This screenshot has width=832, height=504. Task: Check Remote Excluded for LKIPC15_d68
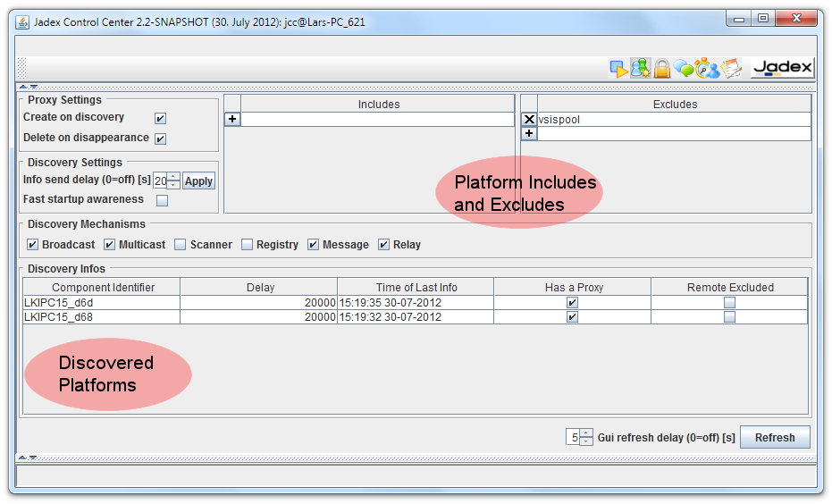click(x=729, y=317)
